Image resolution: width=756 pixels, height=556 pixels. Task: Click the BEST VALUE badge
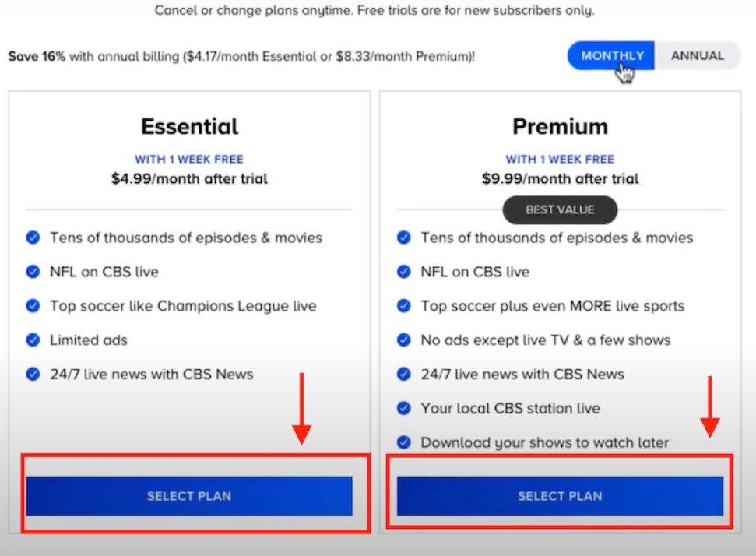click(560, 209)
